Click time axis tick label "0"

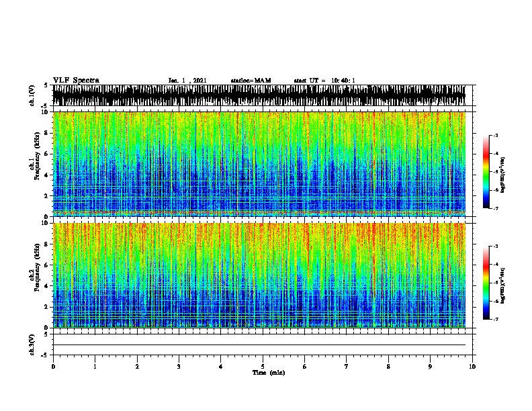53,367
